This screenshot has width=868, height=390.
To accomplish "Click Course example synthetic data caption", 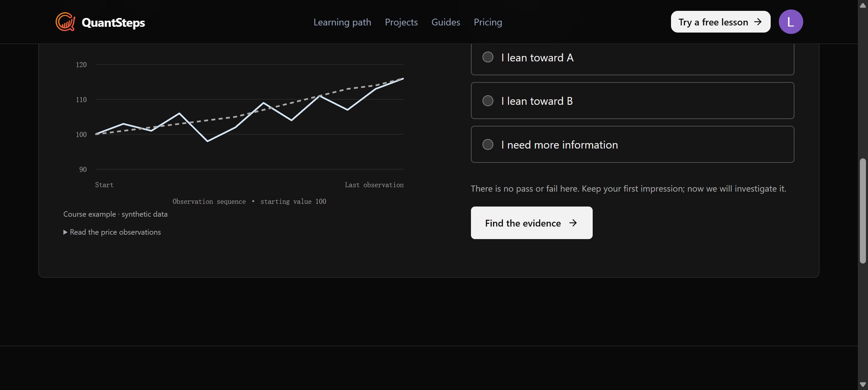I will [115, 214].
